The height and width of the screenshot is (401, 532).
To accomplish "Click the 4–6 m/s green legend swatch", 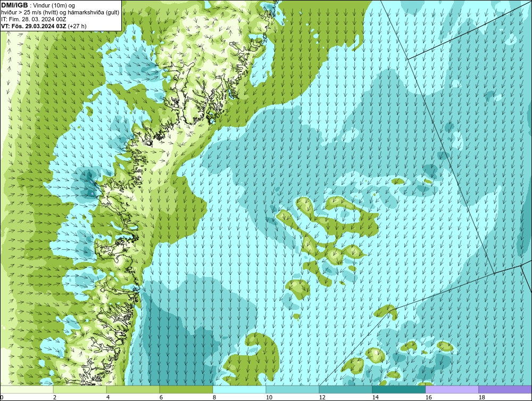I will [133, 389].
